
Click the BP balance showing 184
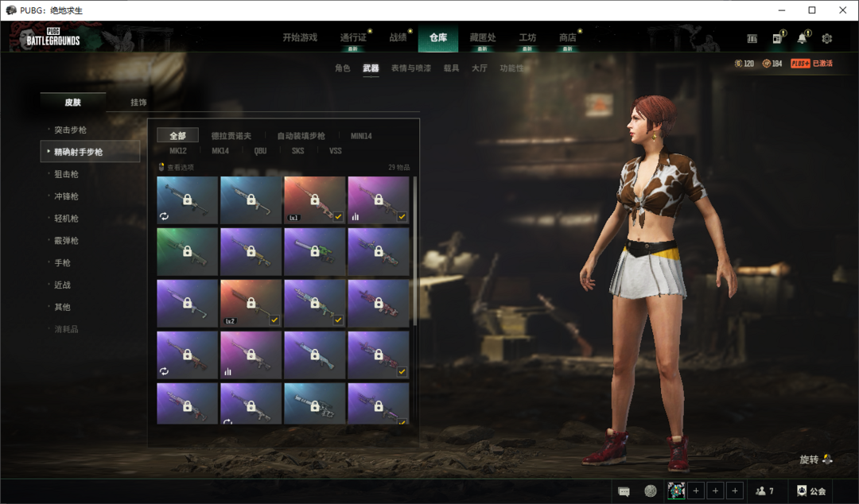772,64
